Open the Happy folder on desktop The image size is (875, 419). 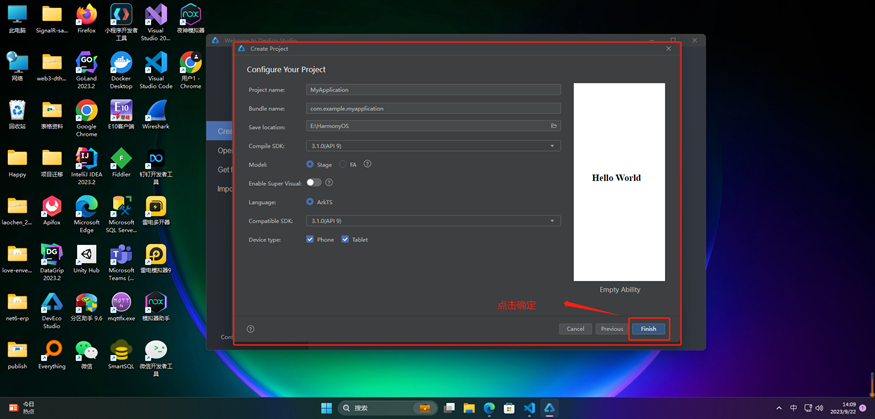(17, 162)
